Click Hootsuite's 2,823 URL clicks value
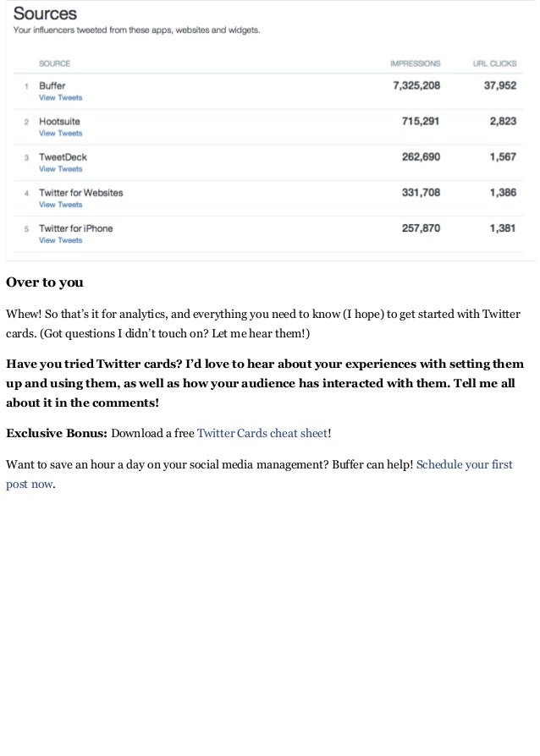Screen dimensions: 540x756 (503, 122)
